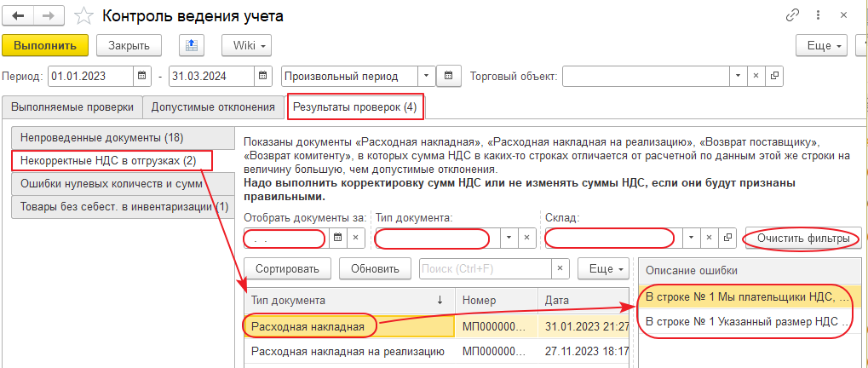The image size is (868, 368).
Task: Click the Поиск search input field
Action: pyautogui.click(x=486, y=268)
